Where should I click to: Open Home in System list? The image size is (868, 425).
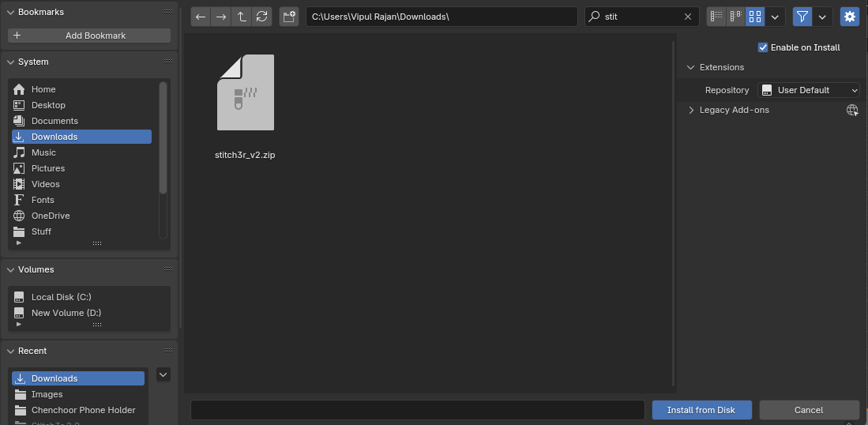pos(81,89)
